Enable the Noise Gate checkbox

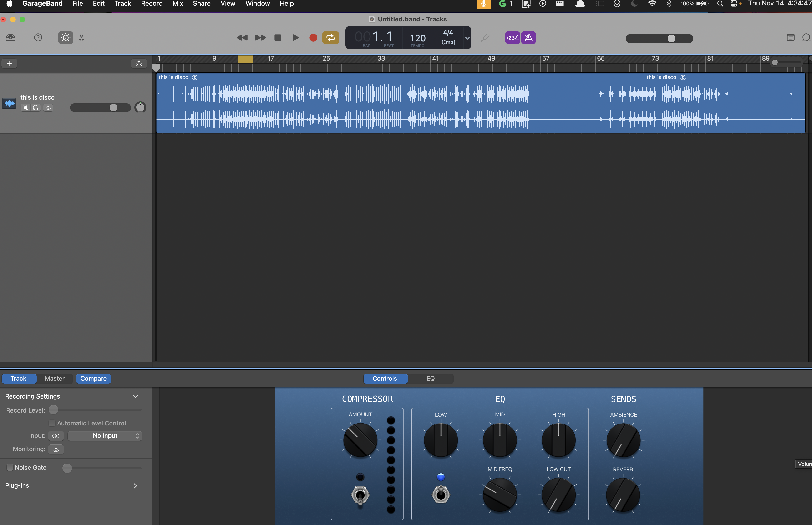10,467
